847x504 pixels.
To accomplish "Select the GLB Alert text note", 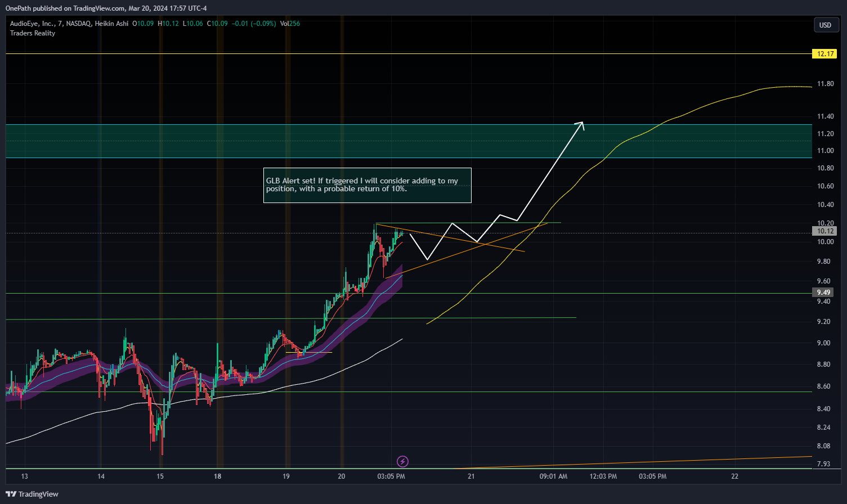I will point(368,185).
